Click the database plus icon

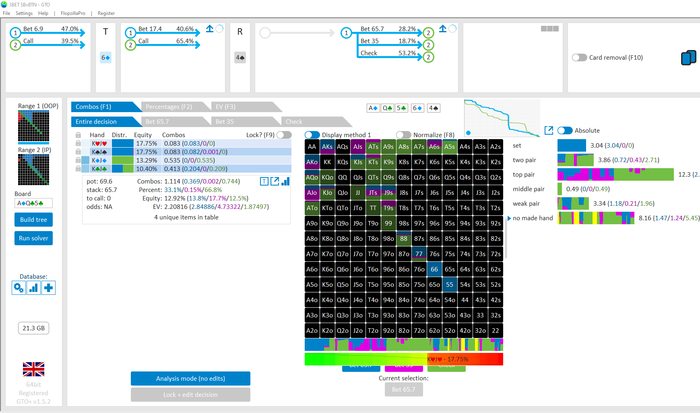tap(48, 288)
